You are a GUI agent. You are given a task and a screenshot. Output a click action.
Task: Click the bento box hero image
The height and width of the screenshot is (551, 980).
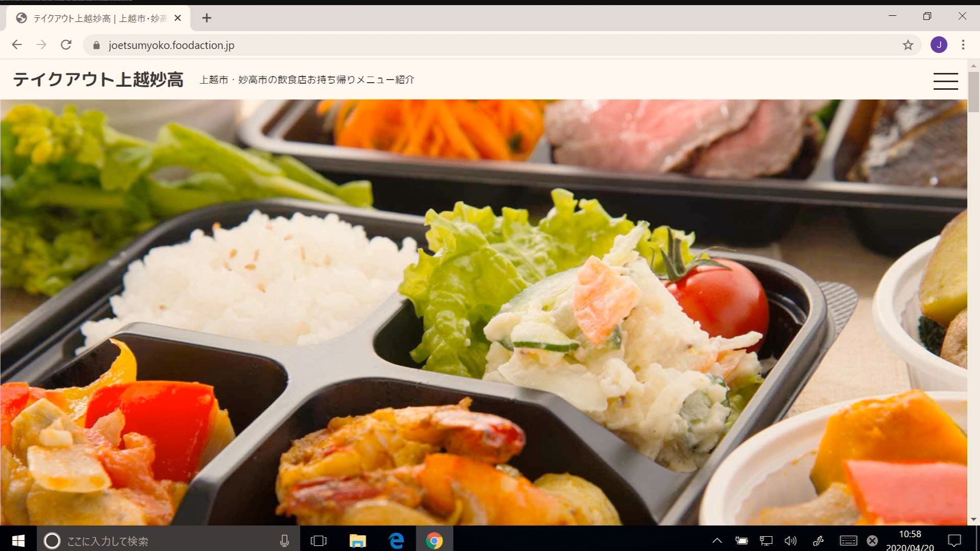(483, 312)
